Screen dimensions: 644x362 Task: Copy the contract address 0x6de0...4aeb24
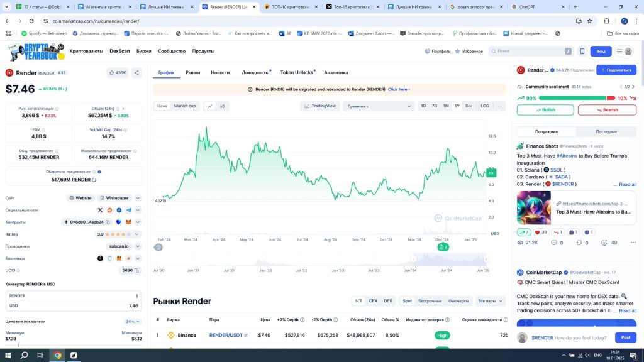tap(108, 222)
